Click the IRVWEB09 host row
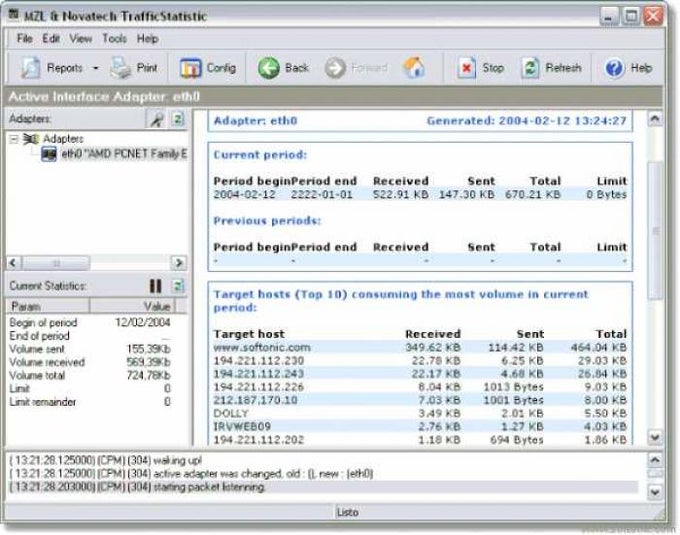680x535 pixels. (420, 427)
